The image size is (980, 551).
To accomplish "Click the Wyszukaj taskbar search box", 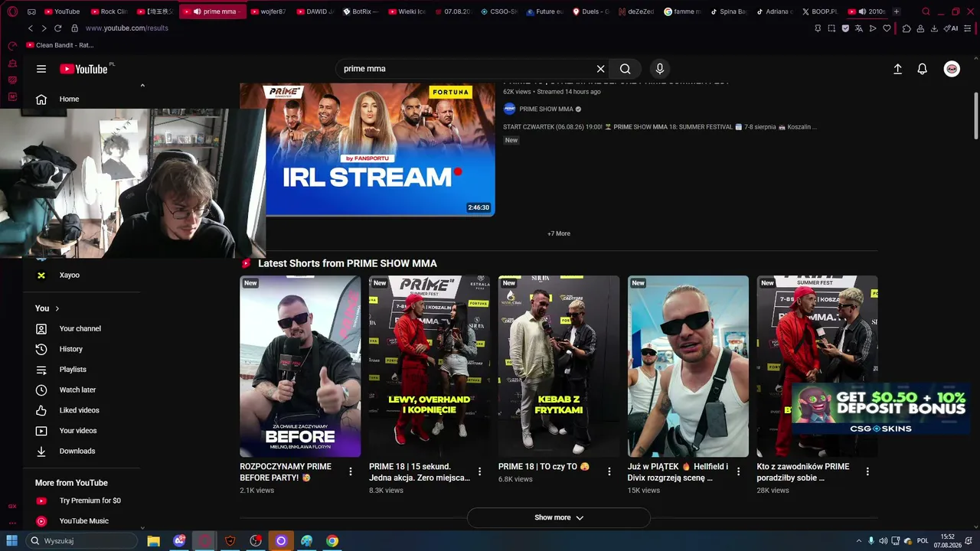I will (x=81, y=541).
